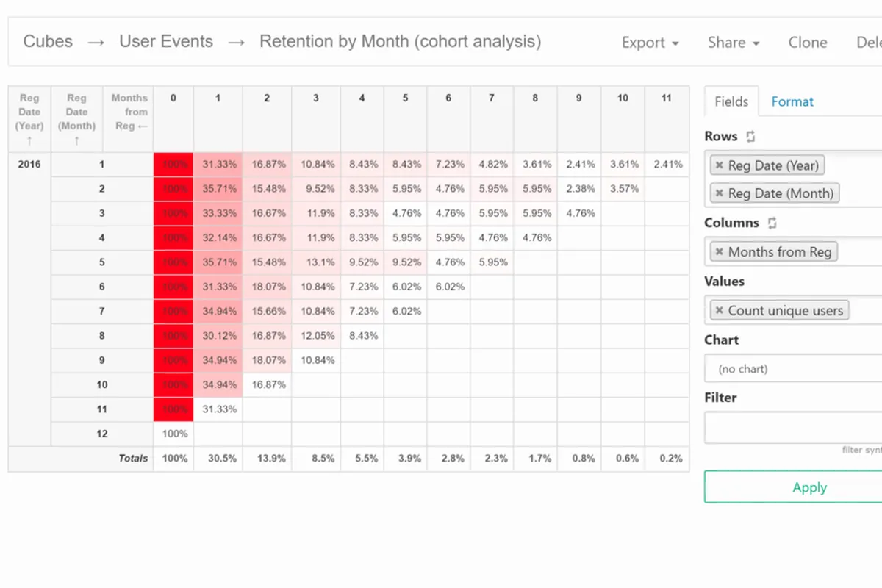
Task: Remove the Count unique users value
Action: pos(720,311)
